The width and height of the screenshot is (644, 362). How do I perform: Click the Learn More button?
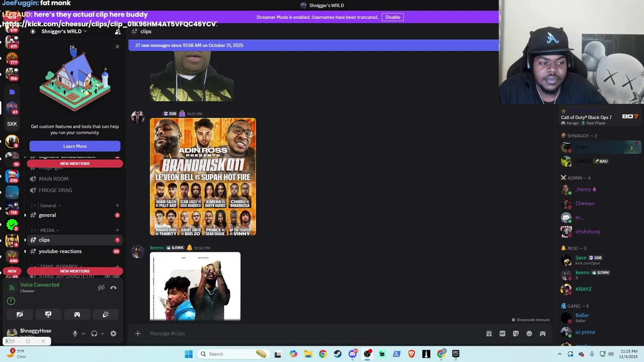click(75, 146)
